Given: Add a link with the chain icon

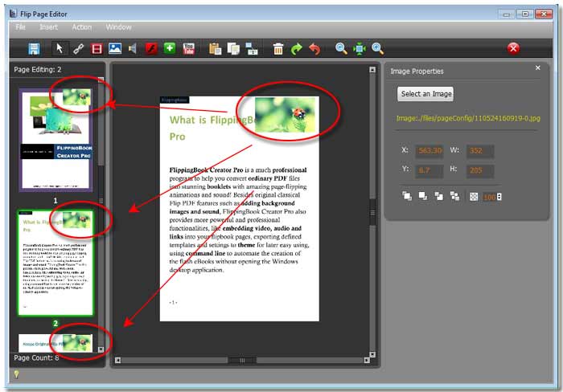Looking at the screenshot, I should [78, 48].
